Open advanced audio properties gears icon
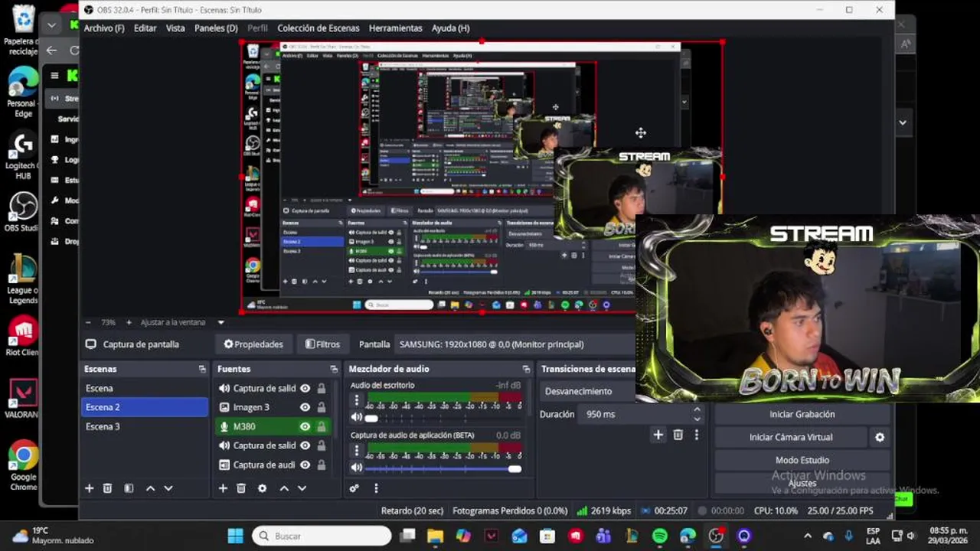Viewport: 980px width, 551px height. tap(354, 488)
